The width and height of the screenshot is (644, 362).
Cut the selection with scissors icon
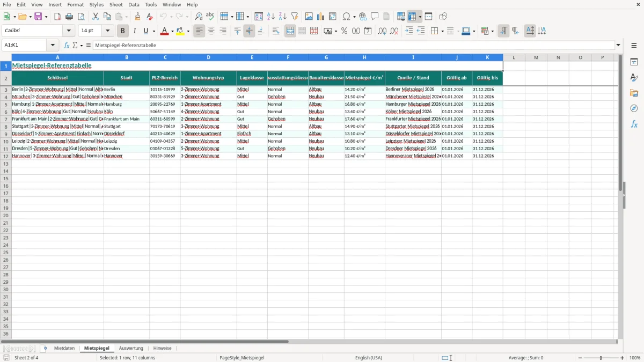(96, 17)
